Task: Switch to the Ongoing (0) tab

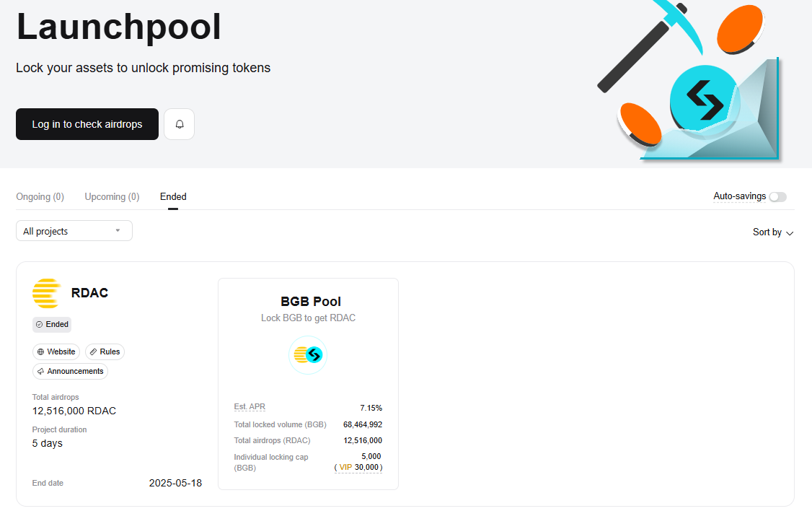Action: 40,197
